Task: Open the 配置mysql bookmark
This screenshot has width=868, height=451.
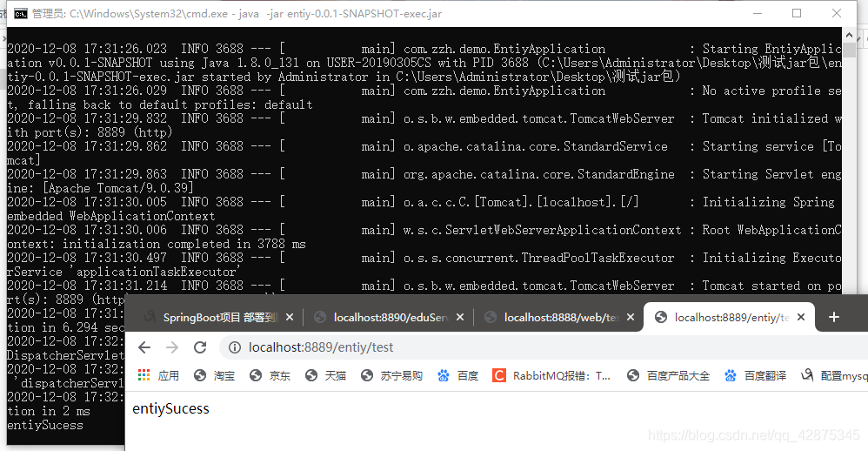Action: (834, 375)
